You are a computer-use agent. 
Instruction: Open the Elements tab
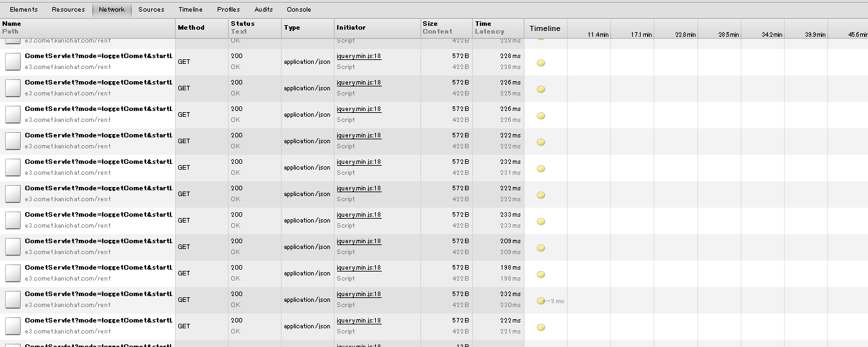coord(23,10)
